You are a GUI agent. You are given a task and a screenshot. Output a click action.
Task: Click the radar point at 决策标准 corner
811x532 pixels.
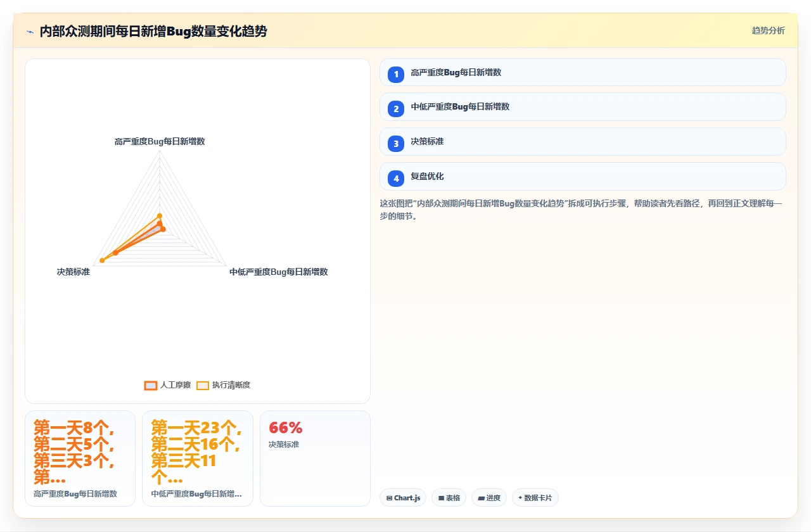coord(102,261)
